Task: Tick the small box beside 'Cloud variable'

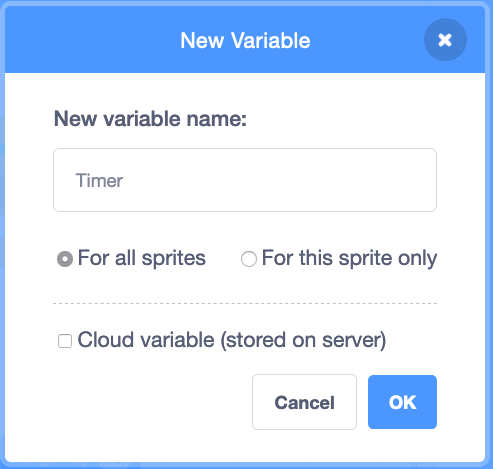Action: point(65,341)
